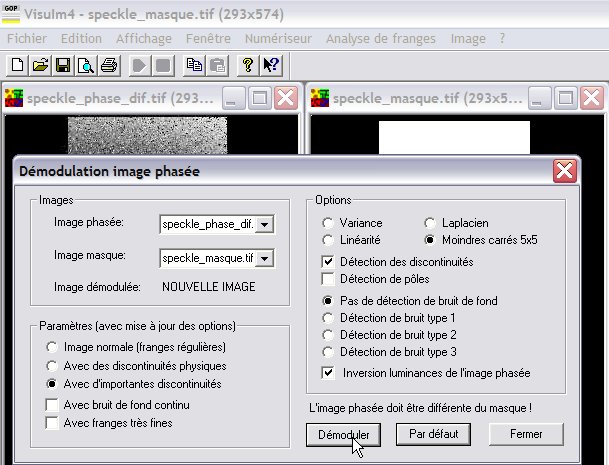Viewport: 609px width, 465px height.
Task: Maximize the speckle_phase_dif.tif window
Action: (x=259, y=98)
